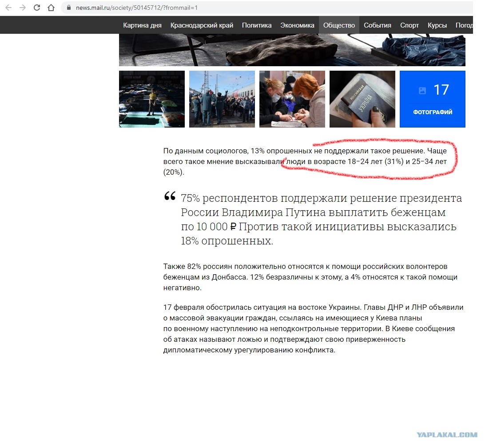
Task: Open the Курсы section
Action: point(437,25)
